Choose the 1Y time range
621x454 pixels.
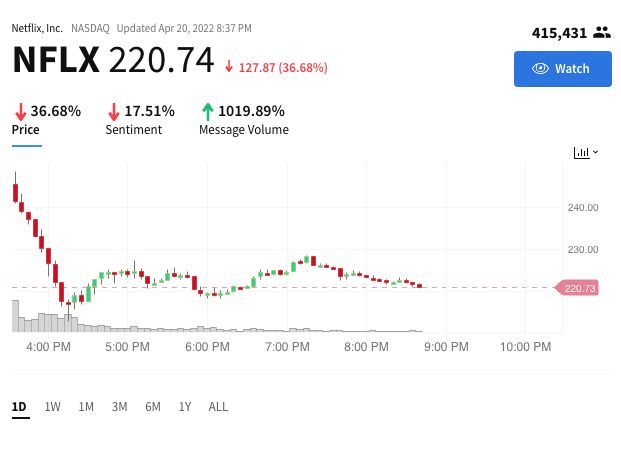pyautogui.click(x=185, y=407)
